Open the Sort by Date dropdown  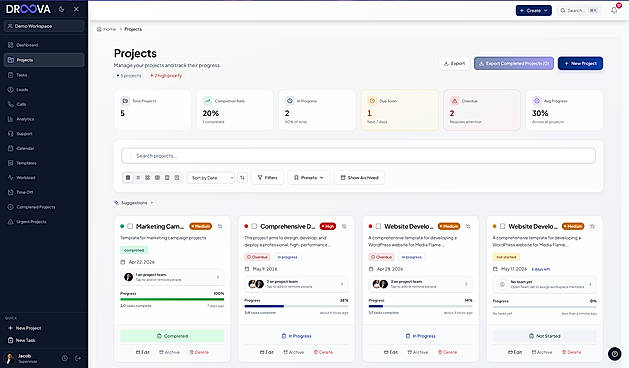pos(211,177)
